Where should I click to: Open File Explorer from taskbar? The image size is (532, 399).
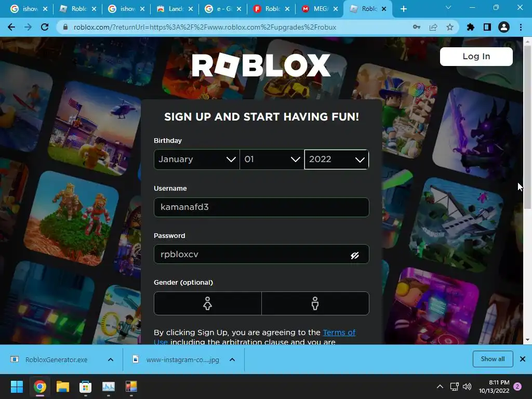62,387
